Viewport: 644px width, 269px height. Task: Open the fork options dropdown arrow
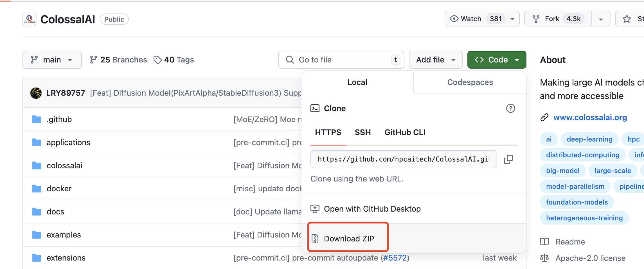(x=601, y=19)
